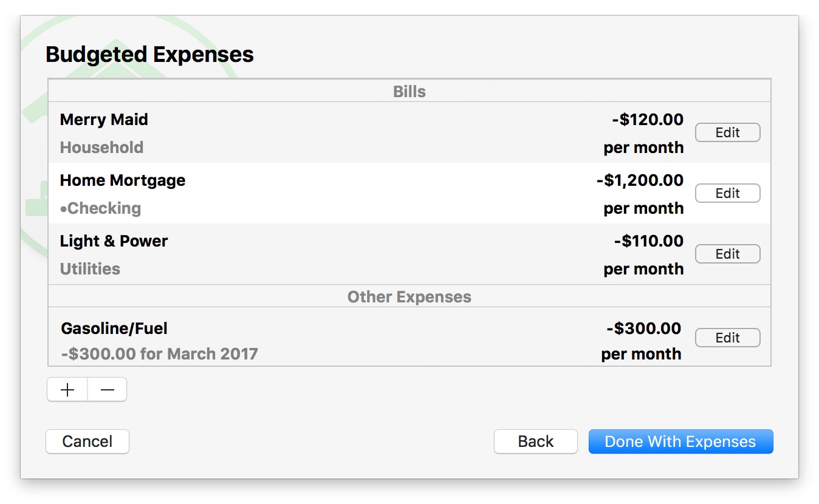This screenshot has height=504, width=819.
Task: Select the Light & Power name
Action: pyautogui.click(x=114, y=241)
